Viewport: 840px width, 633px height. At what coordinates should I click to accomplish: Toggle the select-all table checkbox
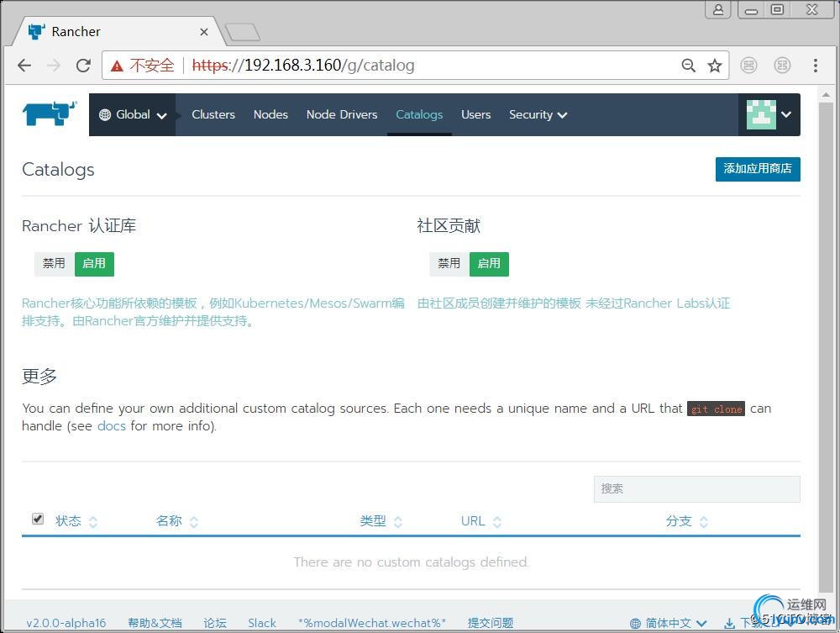[x=38, y=519]
